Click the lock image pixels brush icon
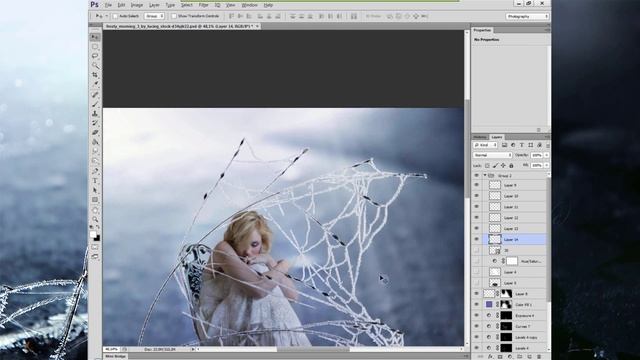The height and width of the screenshot is (360, 640). click(495, 166)
